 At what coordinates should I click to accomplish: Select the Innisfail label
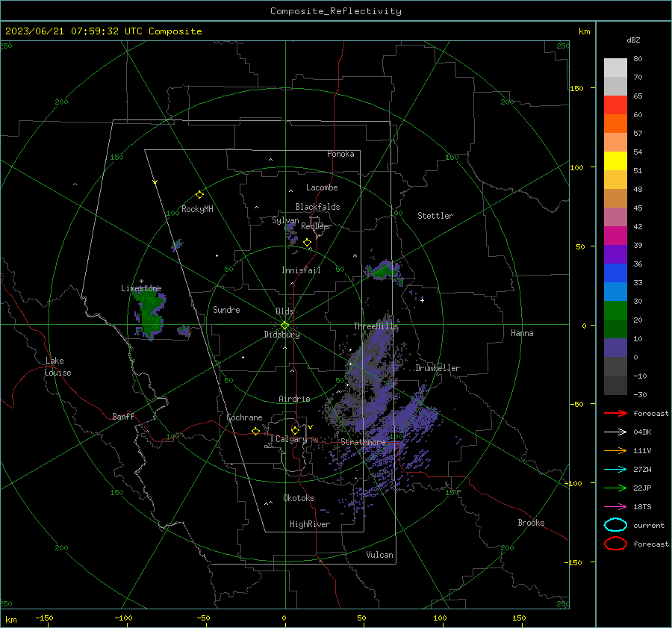(301, 270)
